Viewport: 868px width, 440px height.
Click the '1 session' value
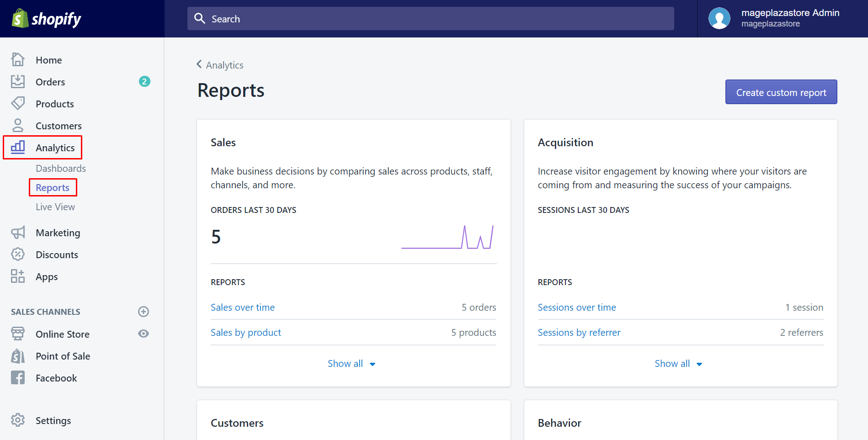click(x=804, y=307)
